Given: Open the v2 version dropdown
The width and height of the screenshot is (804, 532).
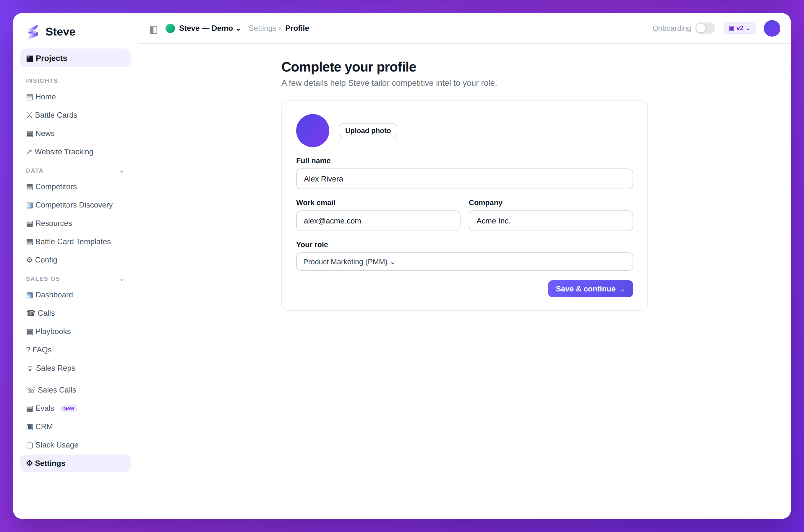Looking at the screenshot, I should click(x=739, y=28).
